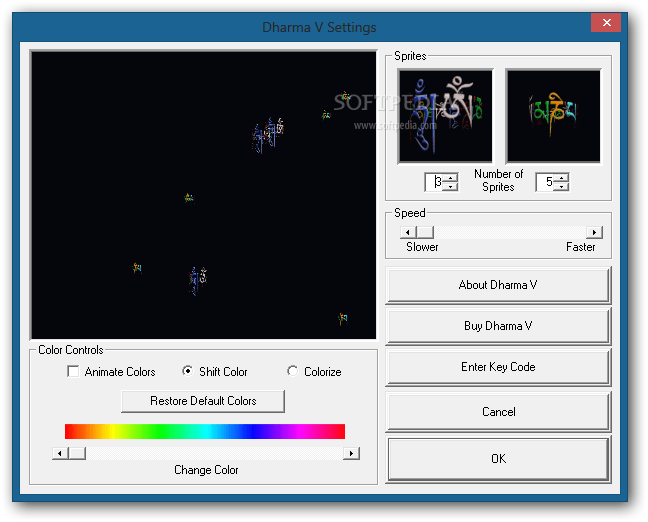Open About Dharma V

[x=498, y=285]
